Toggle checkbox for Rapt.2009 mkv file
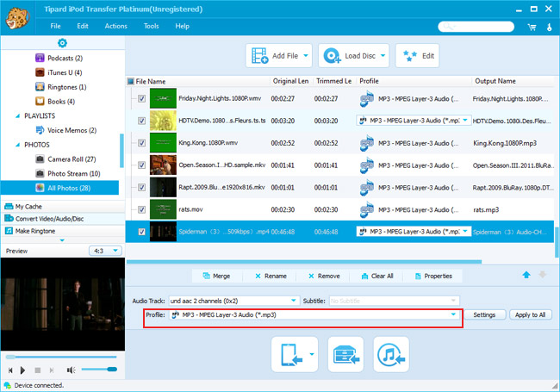This screenshot has width=560, height=392. tap(142, 187)
